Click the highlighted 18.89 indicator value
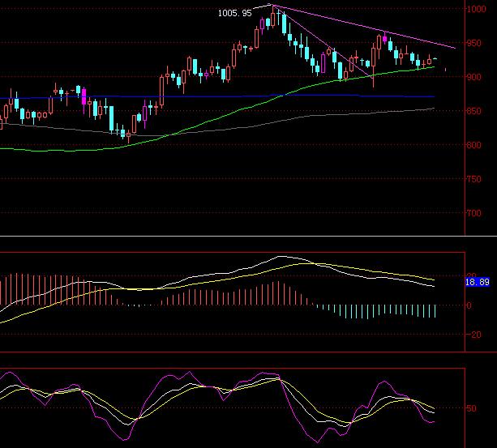This screenshot has width=497, height=448. [478, 282]
